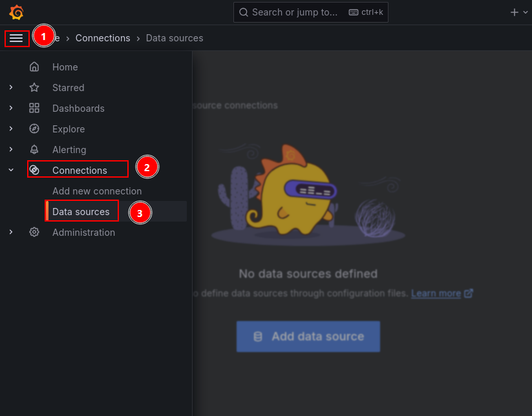Click the external link icon after Learn more

click(x=469, y=293)
